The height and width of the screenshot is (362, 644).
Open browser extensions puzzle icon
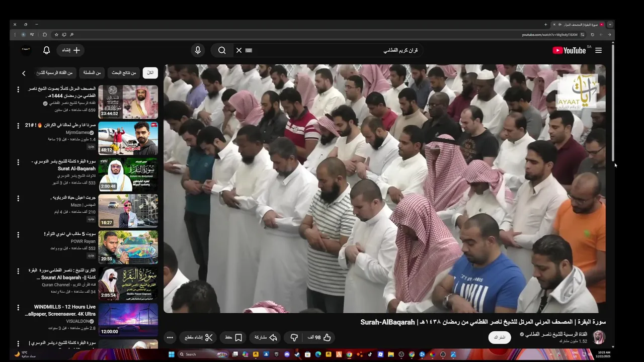pyautogui.click(x=45, y=35)
